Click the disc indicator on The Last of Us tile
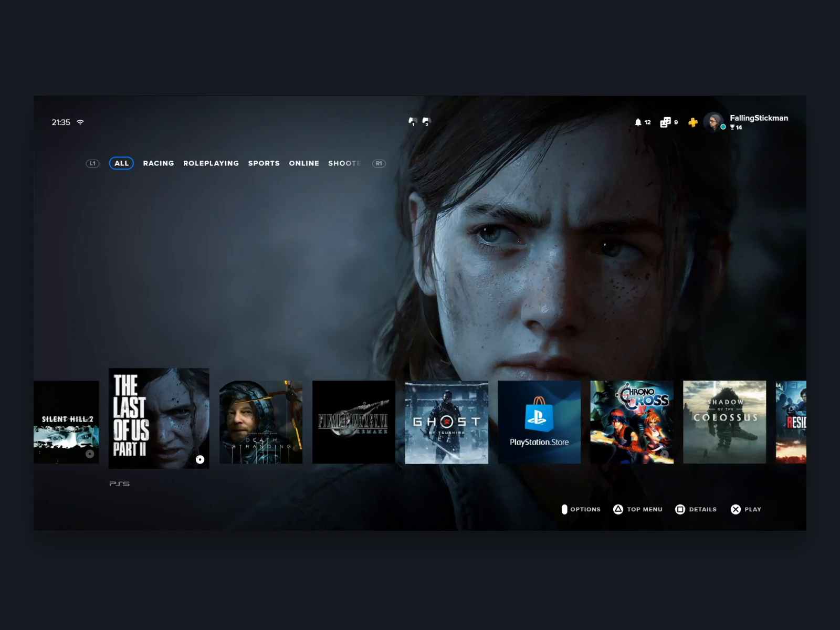840x630 pixels. click(x=201, y=459)
